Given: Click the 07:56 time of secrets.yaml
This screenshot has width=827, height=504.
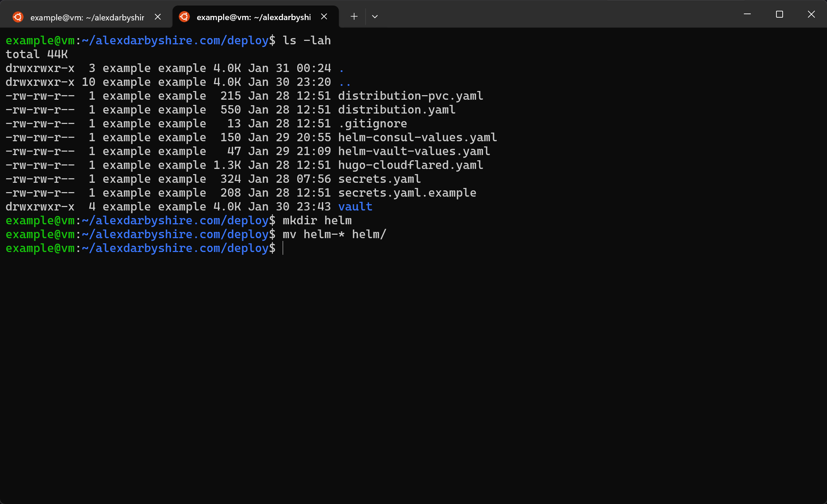Looking at the screenshot, I should point(314,179).
